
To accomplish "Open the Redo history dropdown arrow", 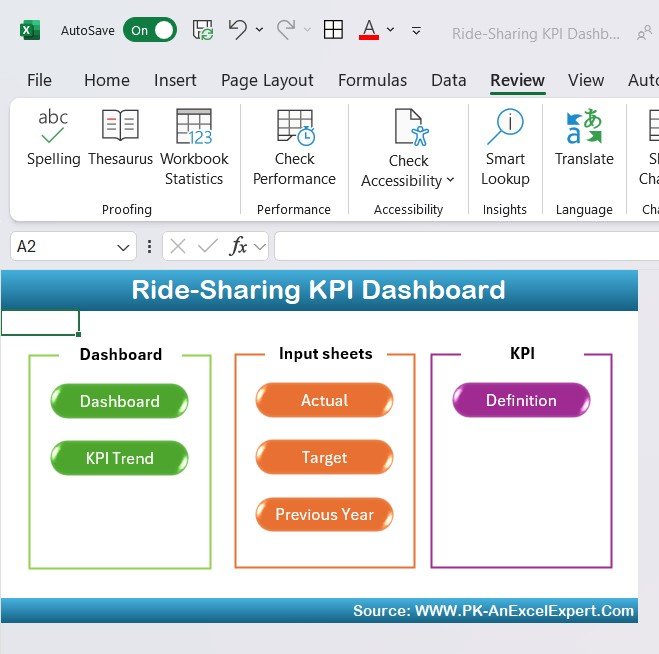I will point(307,30).
